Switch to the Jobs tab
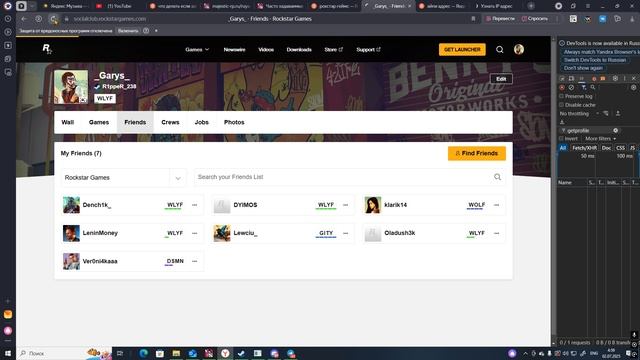 202,122
